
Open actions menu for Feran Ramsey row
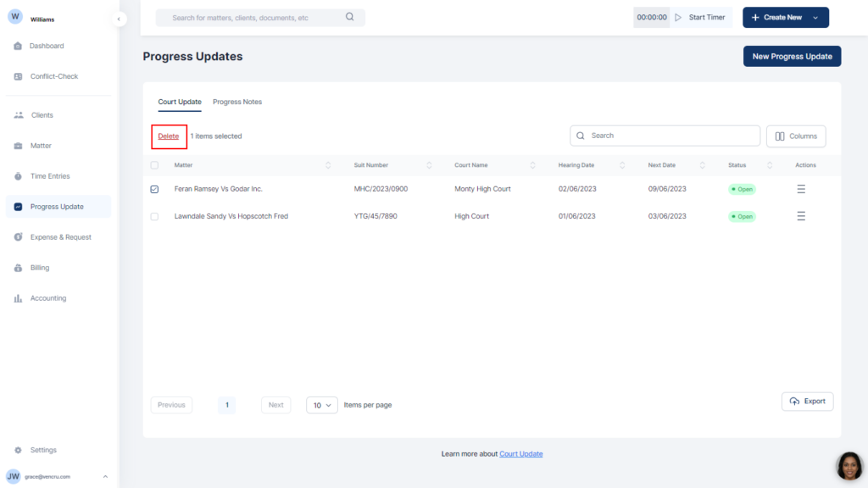(801, 189)
